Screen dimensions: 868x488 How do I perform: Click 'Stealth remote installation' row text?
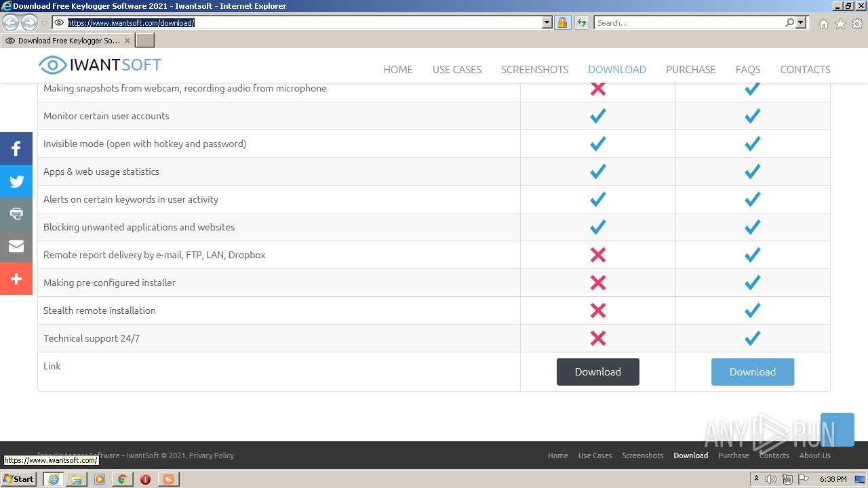tap(100, 310)
